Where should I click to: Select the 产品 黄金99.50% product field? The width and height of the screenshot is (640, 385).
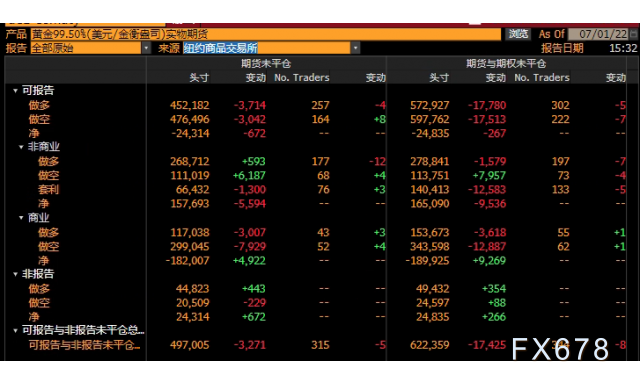(266, 34)
